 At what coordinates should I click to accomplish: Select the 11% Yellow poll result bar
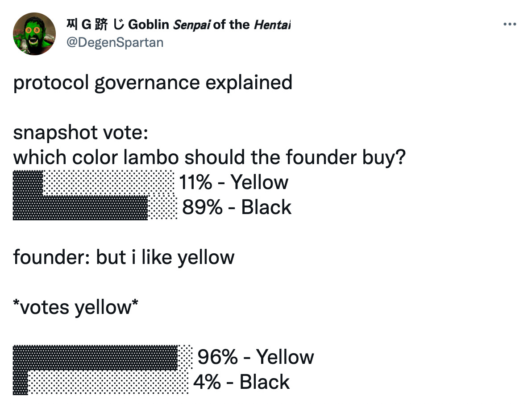[94, 183]
